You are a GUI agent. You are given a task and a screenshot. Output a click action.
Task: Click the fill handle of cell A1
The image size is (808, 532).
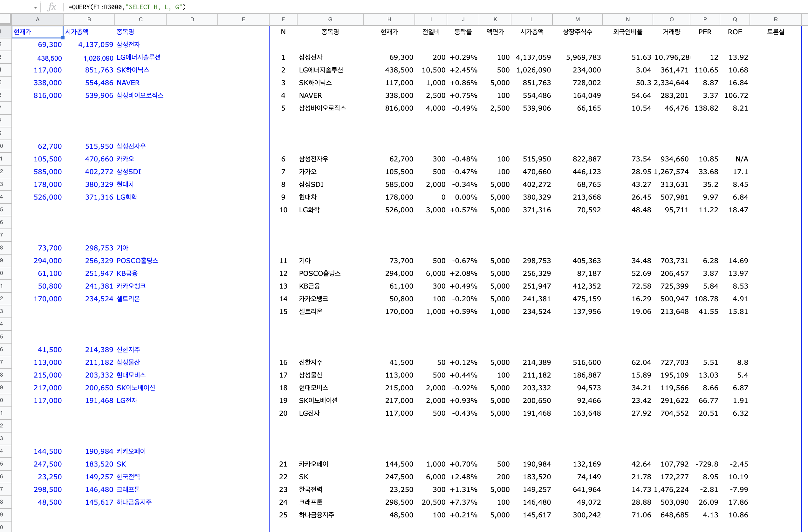pyautogui.click(x=63, y=38)
